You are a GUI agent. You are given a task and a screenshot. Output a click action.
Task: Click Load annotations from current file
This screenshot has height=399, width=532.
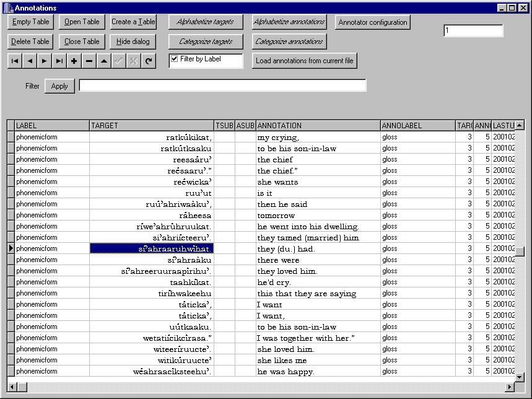click(x=305, y=61)
